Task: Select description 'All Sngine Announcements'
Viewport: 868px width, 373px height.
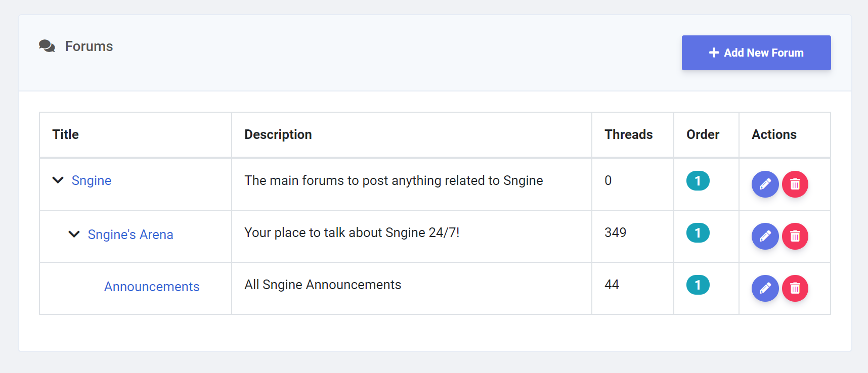Action: coord(323,285)
